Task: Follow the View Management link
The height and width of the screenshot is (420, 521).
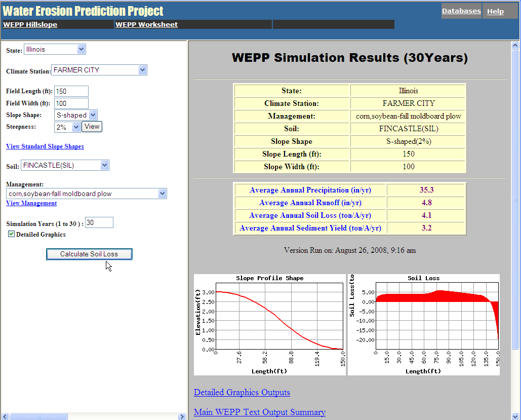Action: (31, 203)
